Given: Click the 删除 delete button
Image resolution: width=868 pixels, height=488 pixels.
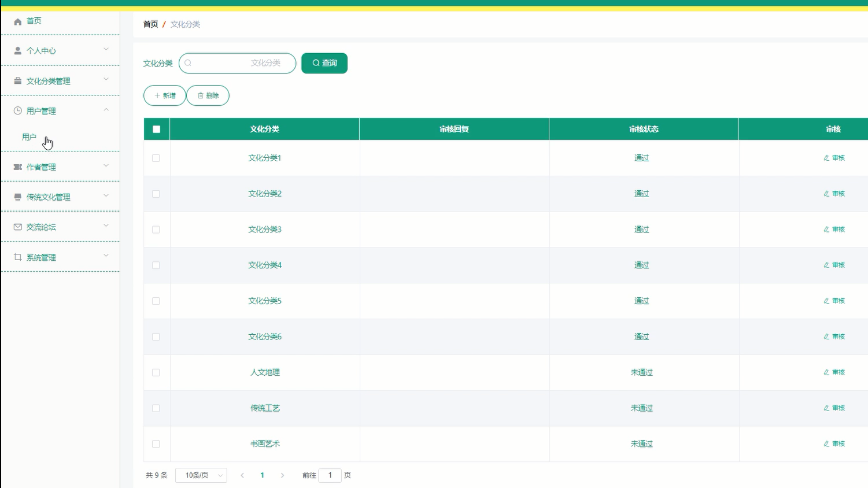Looking at the screenshot, I should click(x=208, y=95).
